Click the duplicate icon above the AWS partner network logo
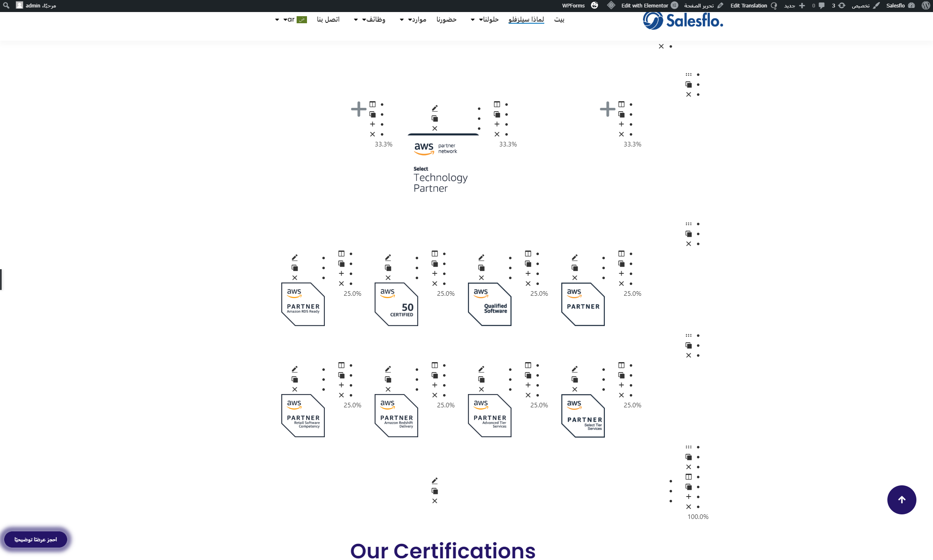This screenshot has height=560, width=933. coord(435,118)
